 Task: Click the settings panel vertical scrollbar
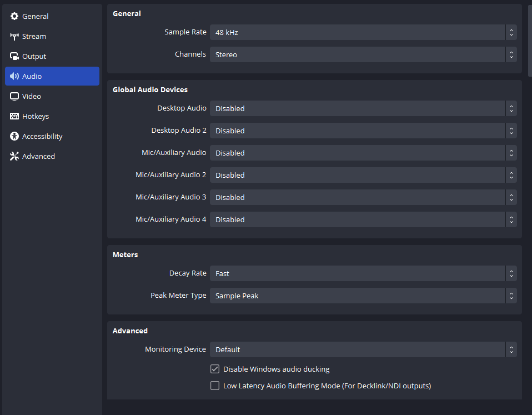tap(529, 39)
